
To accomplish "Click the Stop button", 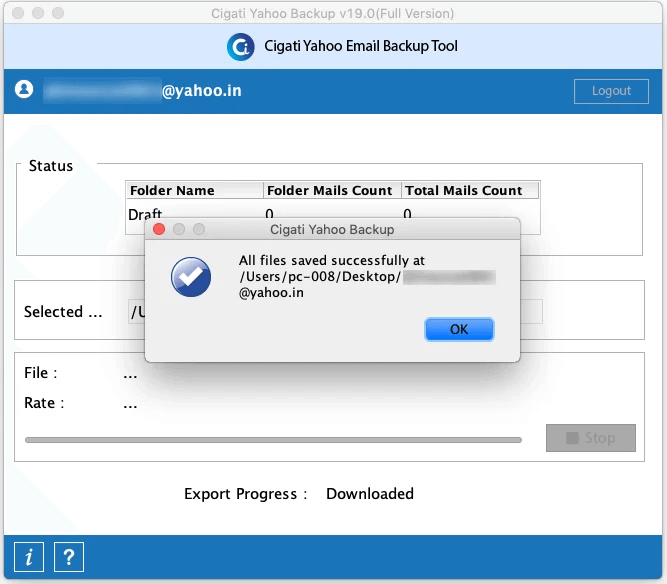I will click(590, 438).
